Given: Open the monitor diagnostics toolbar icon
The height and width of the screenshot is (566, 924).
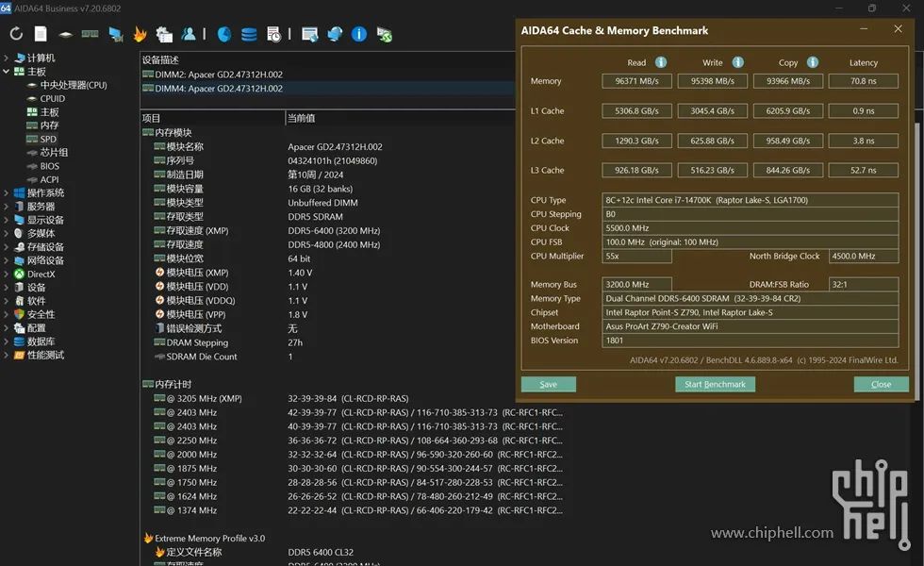Looking at the screenshot, I should [115, 34].
